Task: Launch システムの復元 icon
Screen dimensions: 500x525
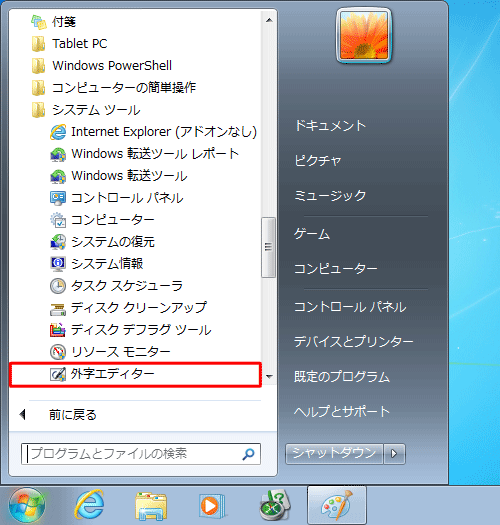Action: [x=58, y=242]
